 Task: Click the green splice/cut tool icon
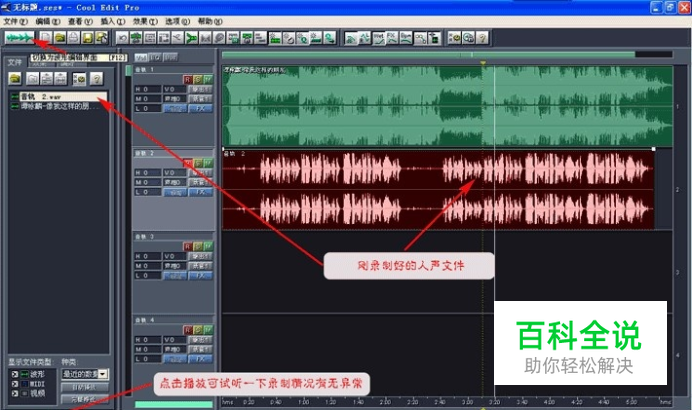click(x=191, y=38)
